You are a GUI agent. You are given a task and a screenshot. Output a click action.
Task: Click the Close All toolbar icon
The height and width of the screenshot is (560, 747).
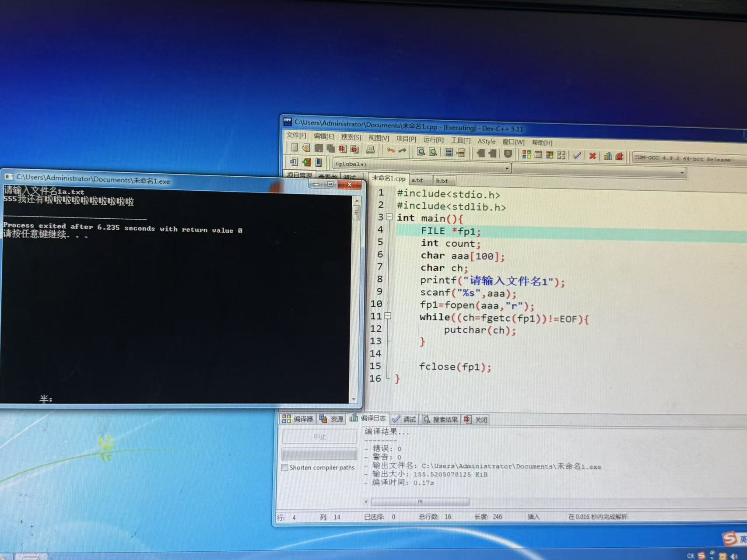354,150
